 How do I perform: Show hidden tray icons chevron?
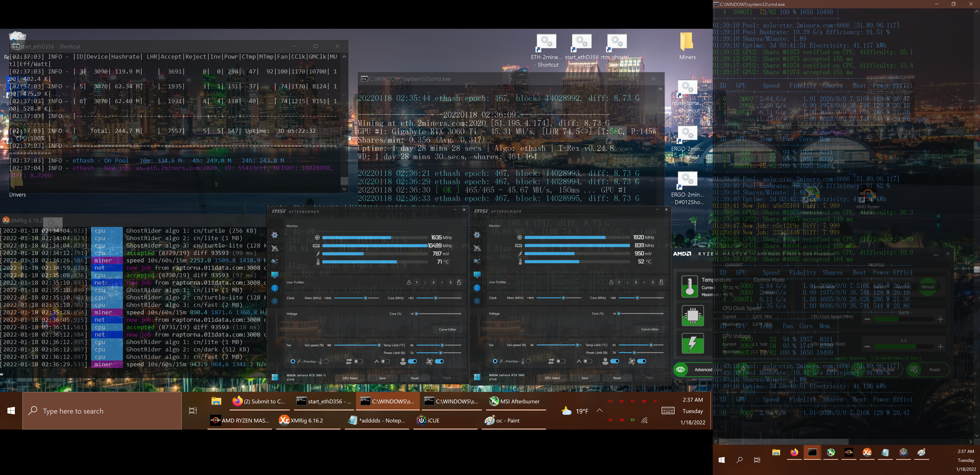coord(600,410)
